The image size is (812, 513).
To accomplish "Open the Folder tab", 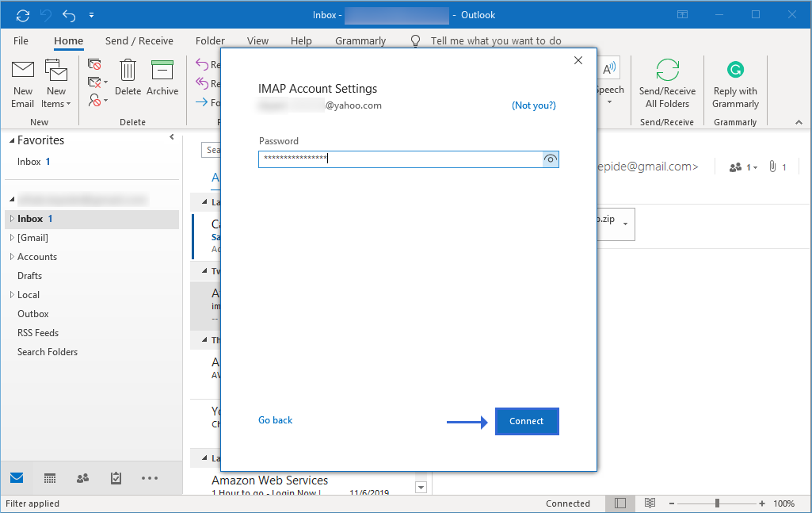I will point(210,41).
